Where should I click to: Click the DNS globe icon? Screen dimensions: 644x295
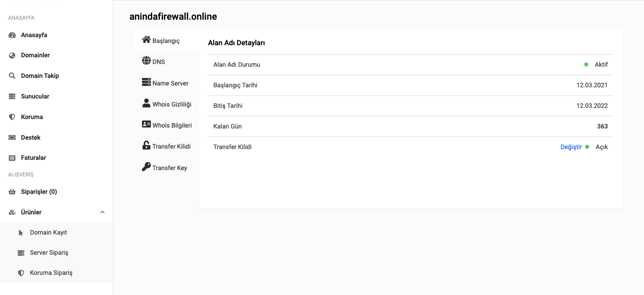(x=146, y=60)
